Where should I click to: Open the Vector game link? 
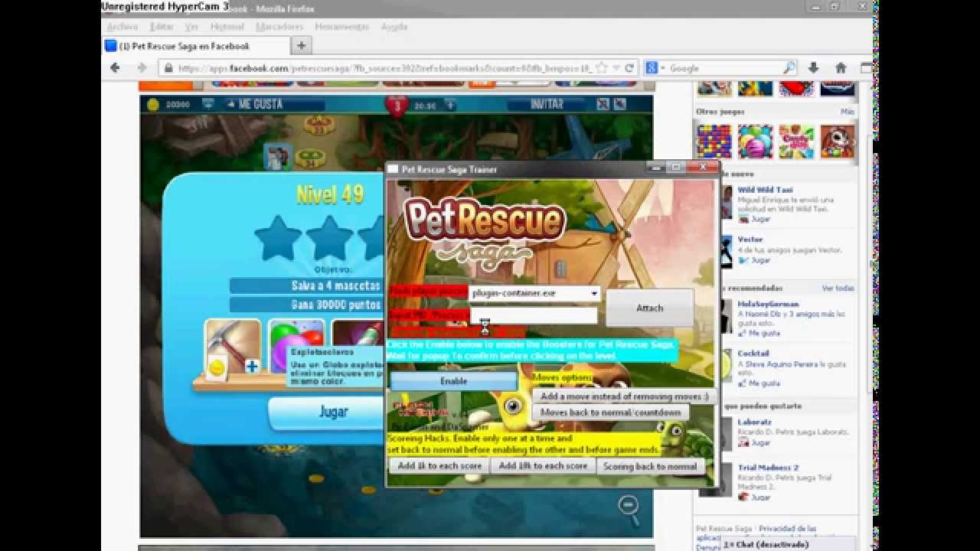coord(750,239)
